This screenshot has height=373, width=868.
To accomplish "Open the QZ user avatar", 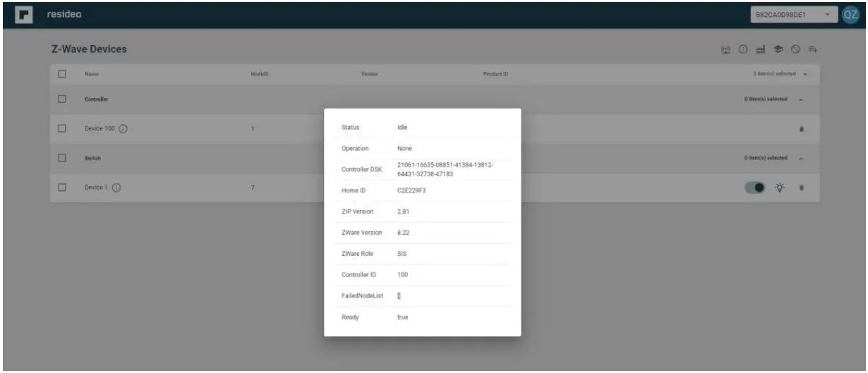I will pos(851,14).
